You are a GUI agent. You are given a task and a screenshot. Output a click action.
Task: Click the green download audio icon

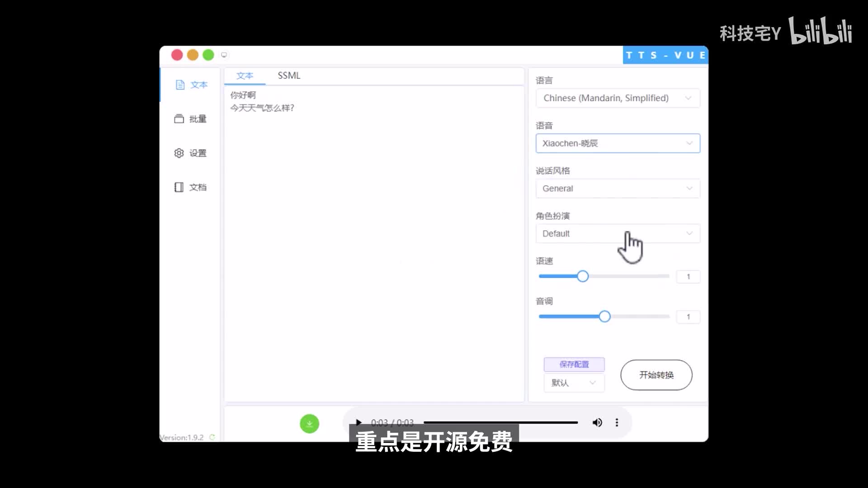309,423
